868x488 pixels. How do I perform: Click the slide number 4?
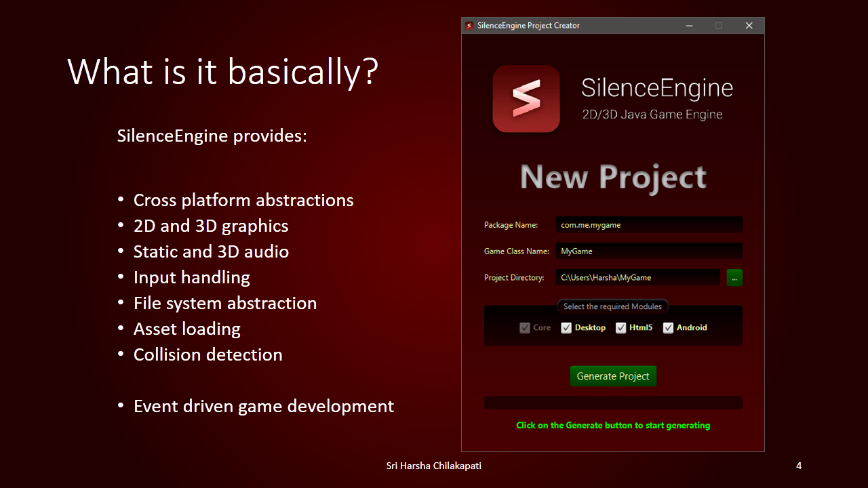[799, 466]
